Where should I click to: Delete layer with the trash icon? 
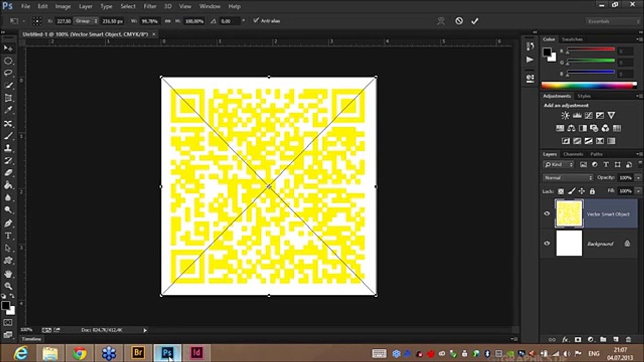pyautogui.click(x=628, y=340)
